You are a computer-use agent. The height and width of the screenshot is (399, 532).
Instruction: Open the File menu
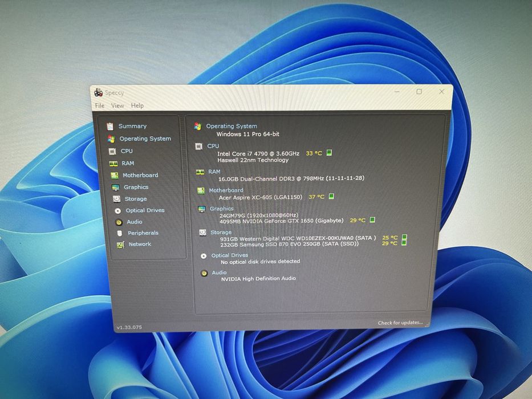[x=100, y=105]
